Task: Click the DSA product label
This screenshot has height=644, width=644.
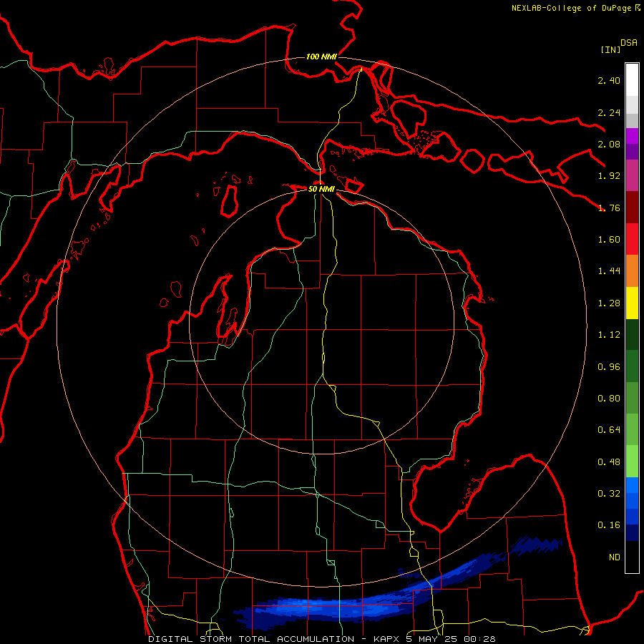Action: coord(629,43)
